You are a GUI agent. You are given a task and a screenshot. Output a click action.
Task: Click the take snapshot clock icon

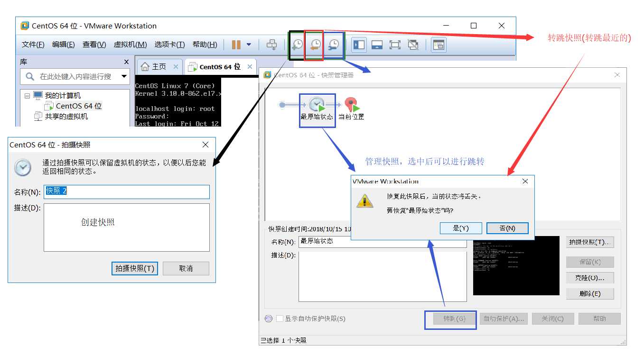[x=297, y=45]
